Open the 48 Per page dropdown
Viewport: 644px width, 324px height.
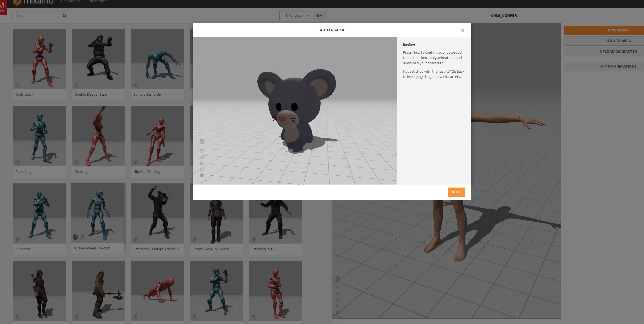[x=295, y=16]
